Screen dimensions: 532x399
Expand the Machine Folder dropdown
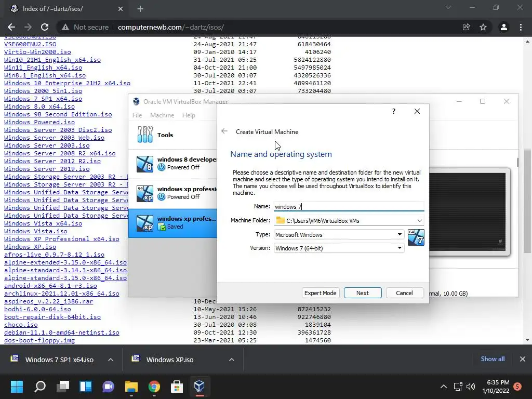point(420,220)
